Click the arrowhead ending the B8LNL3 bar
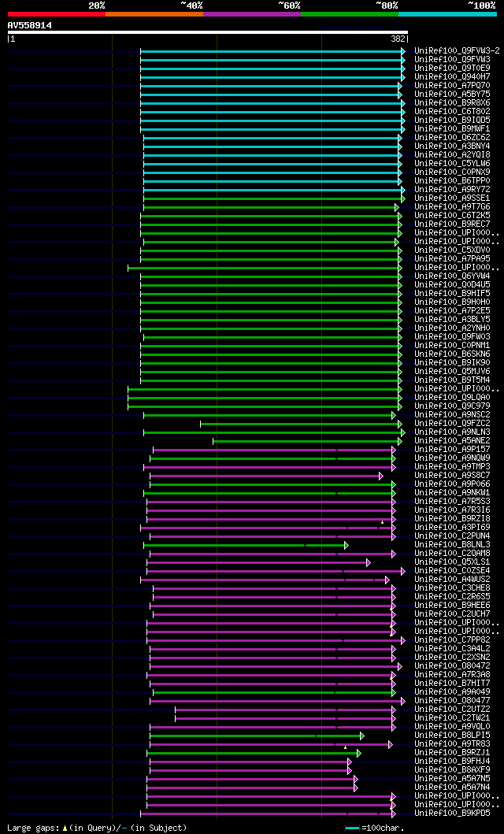The image size is (504, 834). click(346, 545)
